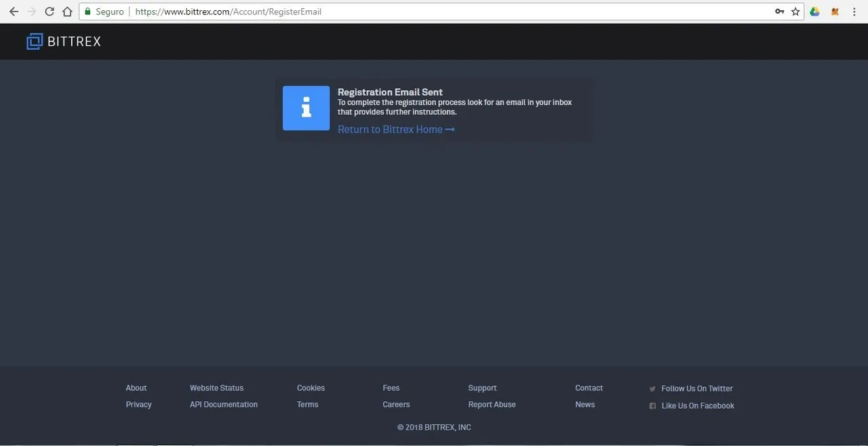868x446 pixels.
Task: Click the blue information icon
Action: tap(306, 108)
